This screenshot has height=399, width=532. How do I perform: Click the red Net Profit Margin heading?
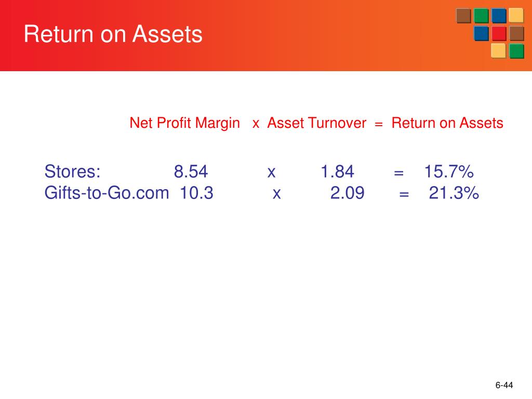tap(184, 123)
